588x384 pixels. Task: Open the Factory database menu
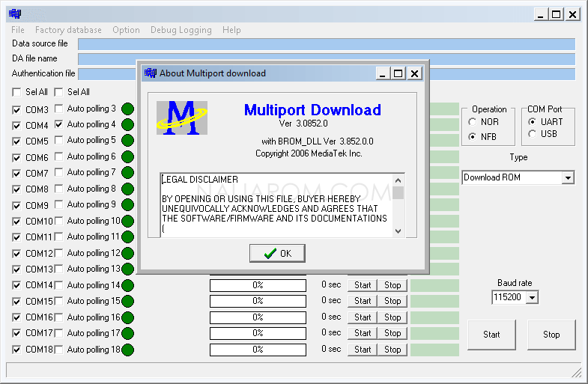(x=68, y=30)
